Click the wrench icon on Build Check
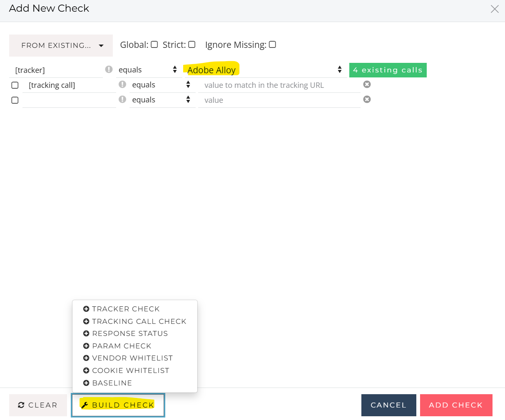 (85, 405)
